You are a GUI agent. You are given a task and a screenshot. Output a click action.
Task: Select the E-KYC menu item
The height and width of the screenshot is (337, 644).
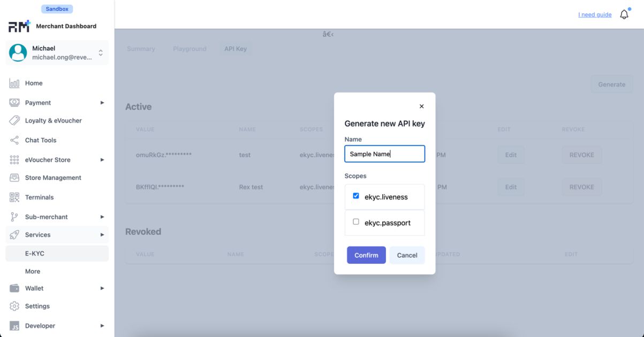[57, 254]
